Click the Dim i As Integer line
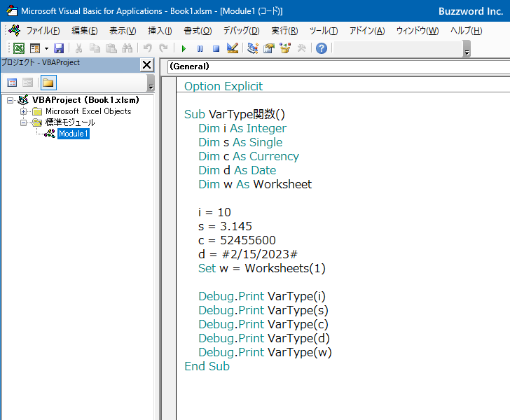 pyautogui.click(x=242, y=128)
